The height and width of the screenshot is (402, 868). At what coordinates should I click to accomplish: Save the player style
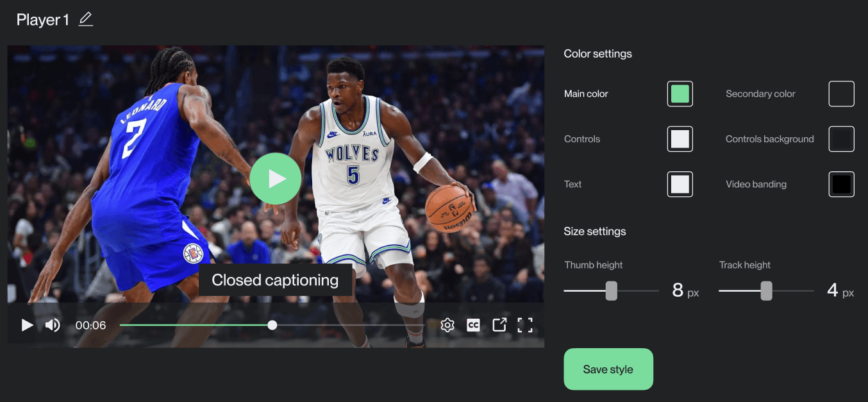click(608, 369)
